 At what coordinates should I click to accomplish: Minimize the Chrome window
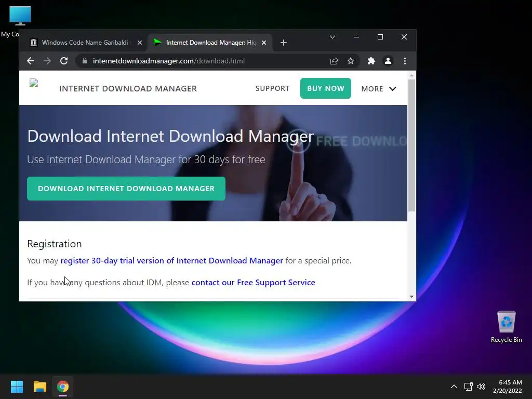pyautogui.click(x=356, y=37)
